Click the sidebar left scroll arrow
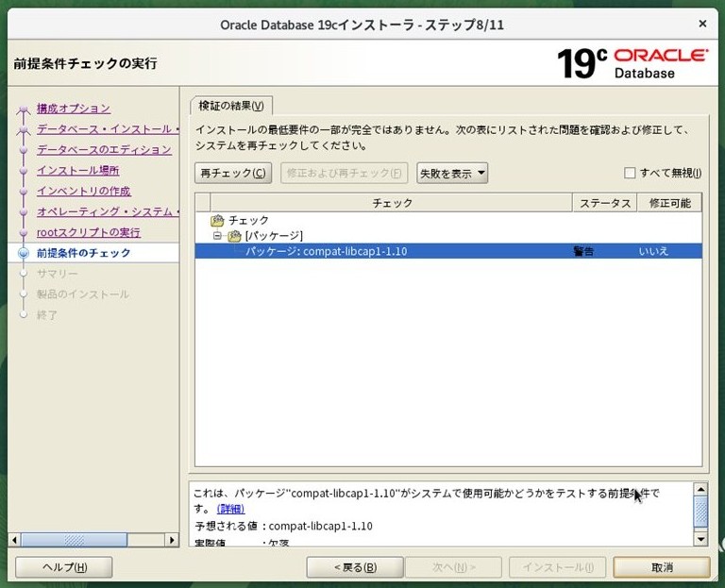The width and height of the screenshot is (725, 588). [14, 540]
